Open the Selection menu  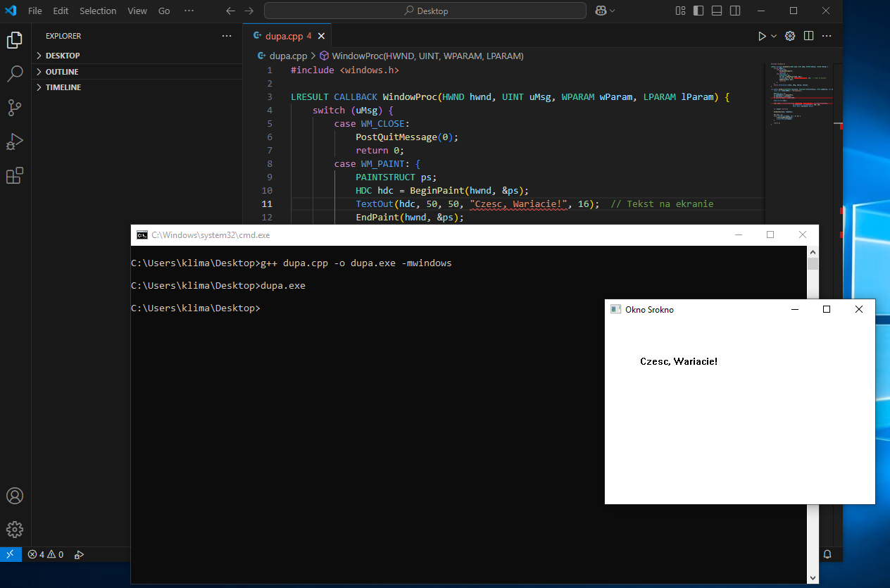click(98, 11)
